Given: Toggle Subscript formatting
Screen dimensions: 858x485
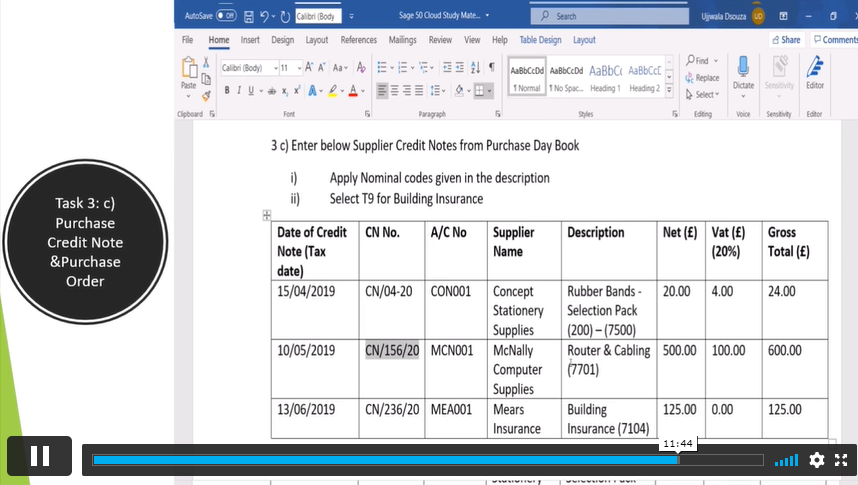Looking at the screenshot, I should (x=285, y=91).
